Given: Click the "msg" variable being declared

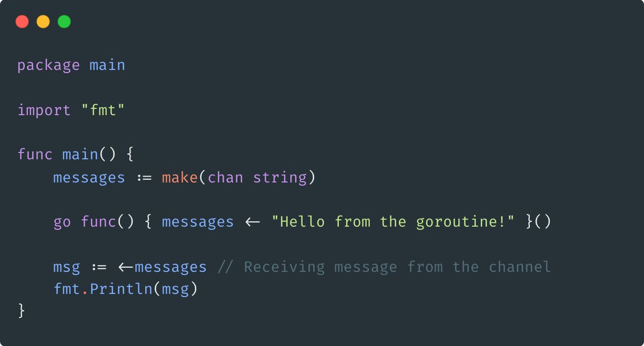Looking at the screenshot, I should 66,267.
